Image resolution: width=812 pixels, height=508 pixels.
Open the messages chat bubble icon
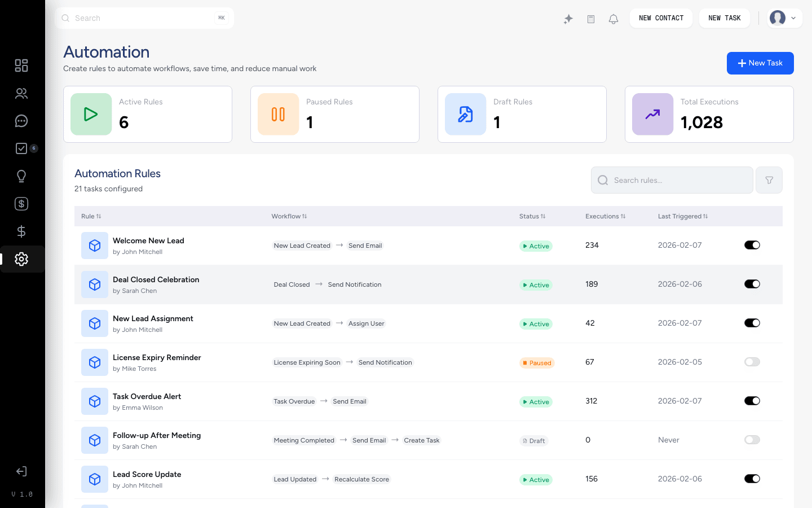coord(21,121)
